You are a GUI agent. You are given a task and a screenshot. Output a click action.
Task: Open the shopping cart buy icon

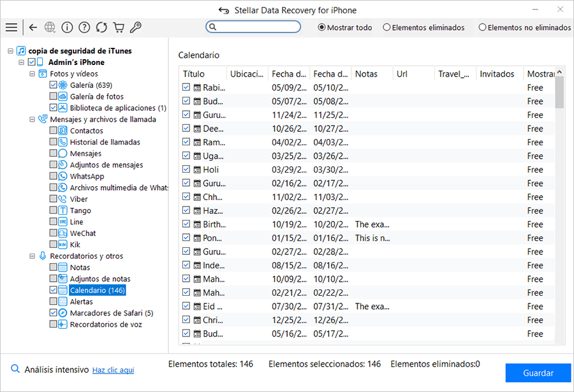tap(118, 27)
